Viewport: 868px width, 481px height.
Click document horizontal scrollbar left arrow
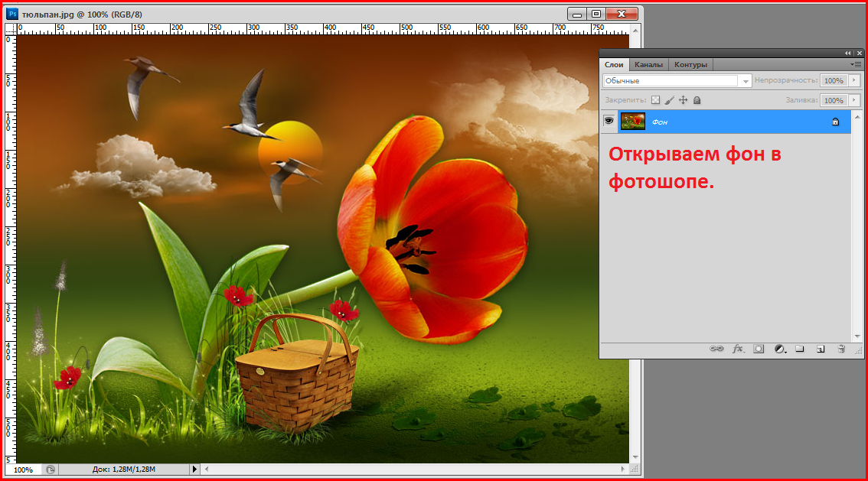point(207,470)
